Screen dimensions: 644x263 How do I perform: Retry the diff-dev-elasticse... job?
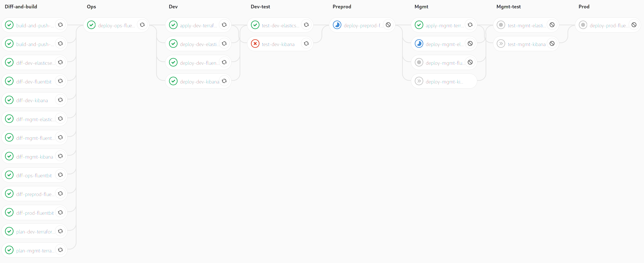pyautogui.click(x=60, y=62)
